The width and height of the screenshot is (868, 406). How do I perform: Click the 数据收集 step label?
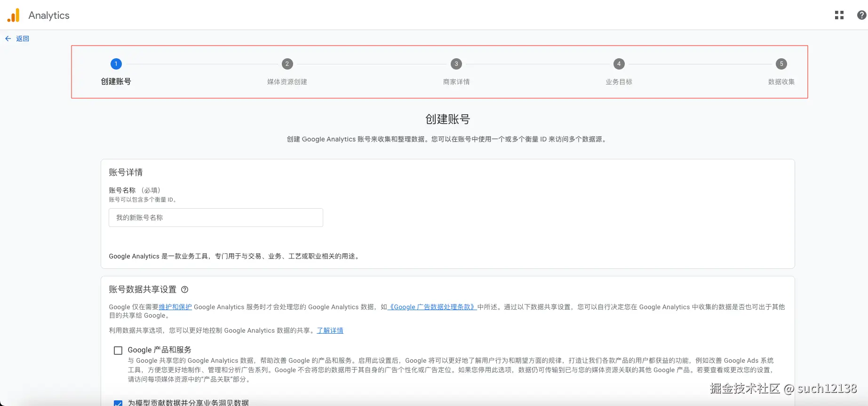(781, 82)
